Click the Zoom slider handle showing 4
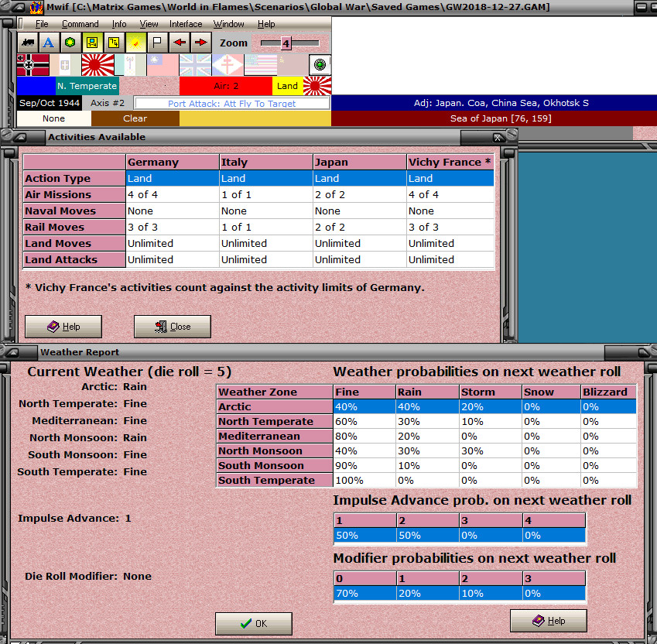Screen dimensions: 657x644 coord(286,43)
